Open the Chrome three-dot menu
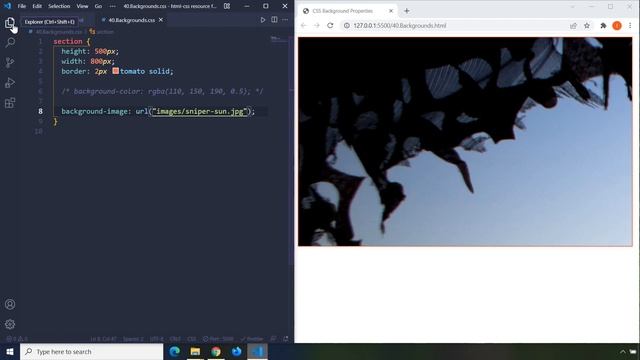 click(630, 25)
